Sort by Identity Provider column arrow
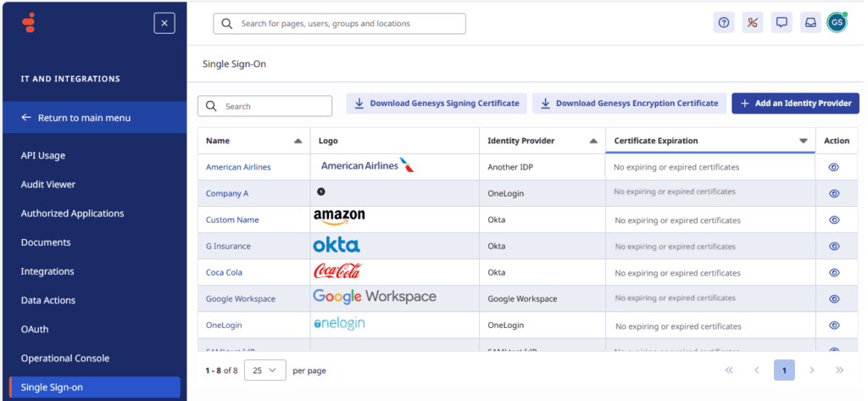 (x=593, y=142)
